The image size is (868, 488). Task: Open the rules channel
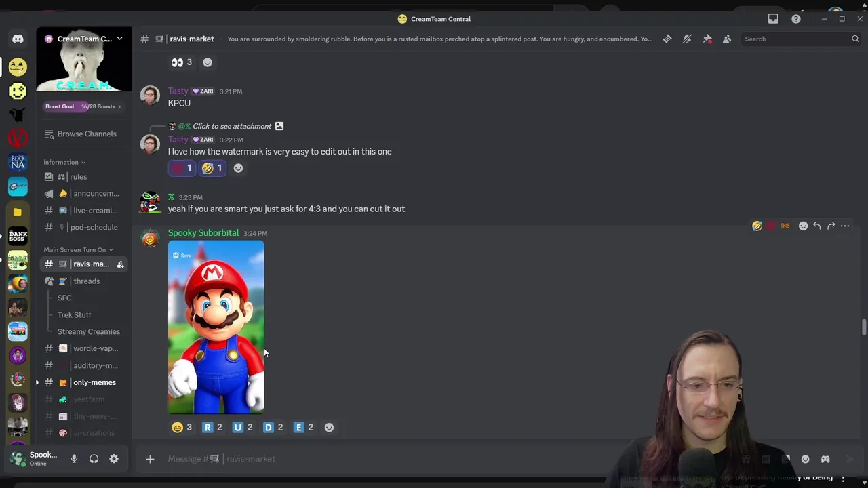pyautogui.click(x=84, y=177)
